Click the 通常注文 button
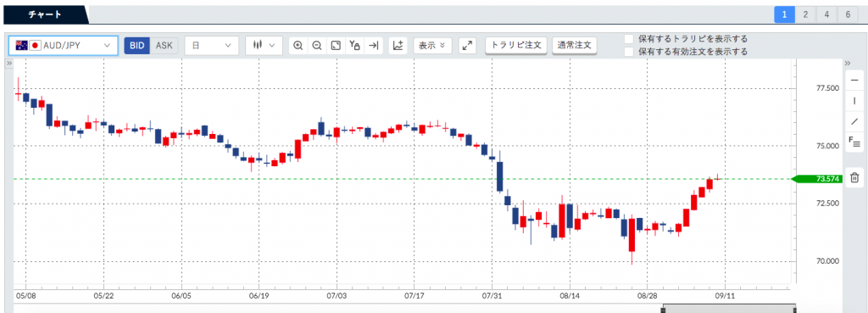Screen dimensions: 868x313 (575, 45)
